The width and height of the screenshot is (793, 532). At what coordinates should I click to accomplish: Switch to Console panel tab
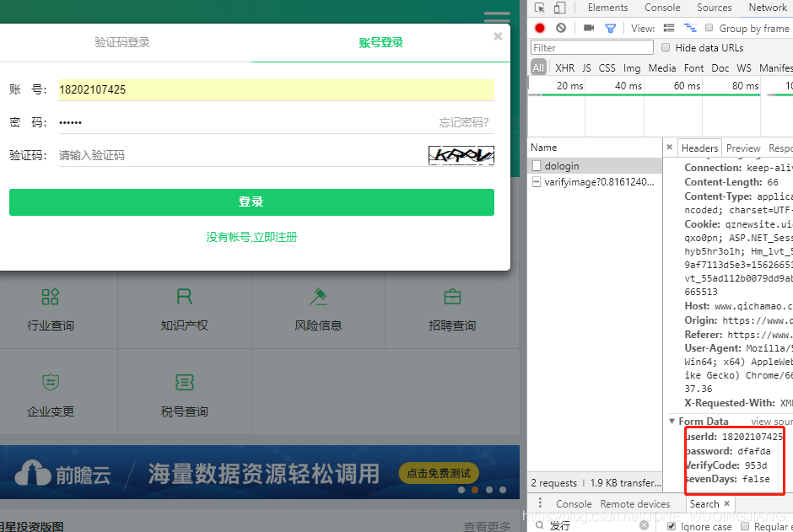click(662, 8)
